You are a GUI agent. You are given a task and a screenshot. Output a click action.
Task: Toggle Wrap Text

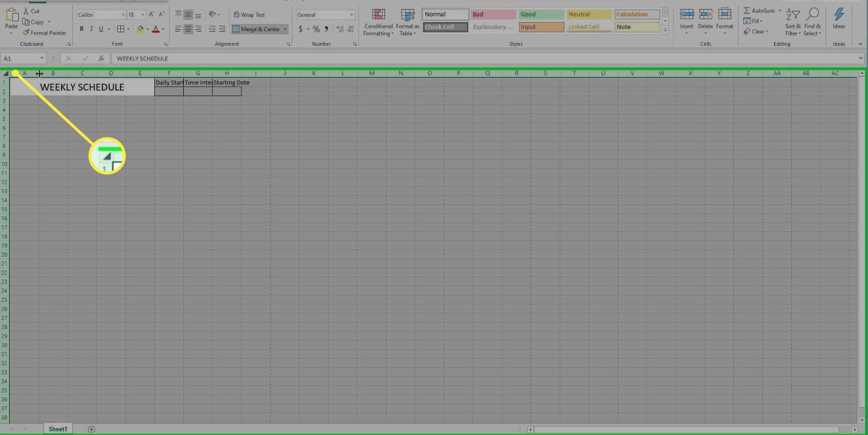(x=249, y=15)
